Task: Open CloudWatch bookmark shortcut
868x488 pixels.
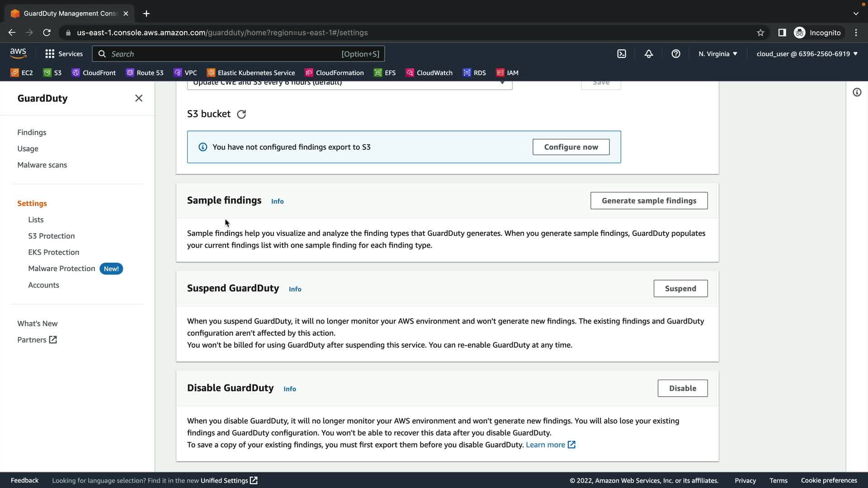Action: [x=429, y=73]
